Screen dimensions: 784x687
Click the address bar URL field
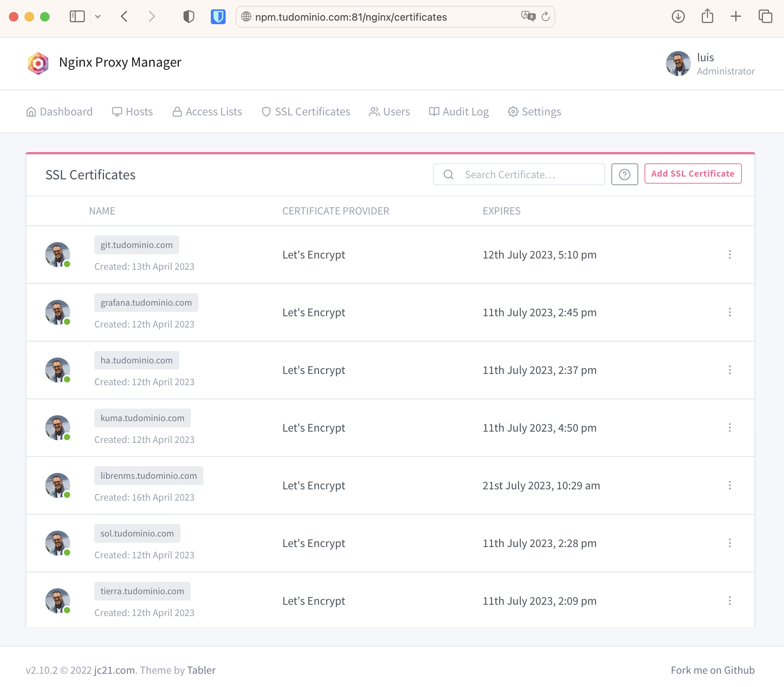coord(395,17)
